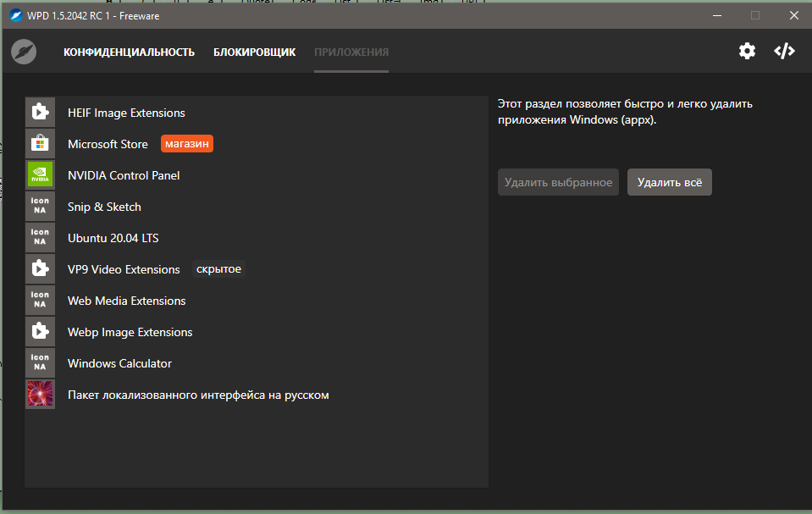Click the section description text about appx
The width and height of the screenshot is (812, 514).
click(x=625, y=112)
